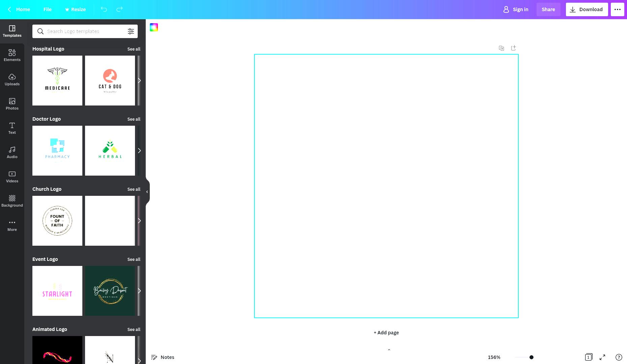Open the Notes panel

click(x=163, y=357)
